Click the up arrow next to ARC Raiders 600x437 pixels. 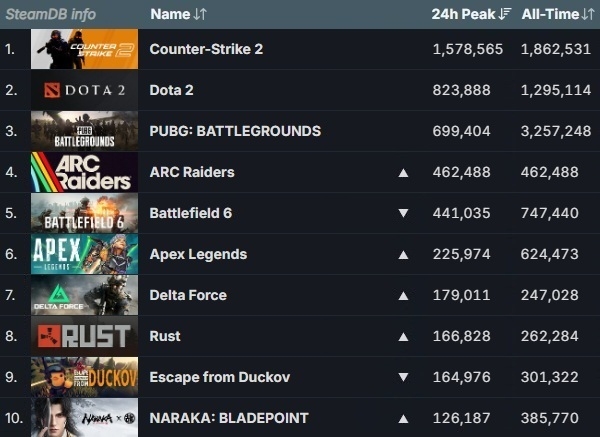403,172
